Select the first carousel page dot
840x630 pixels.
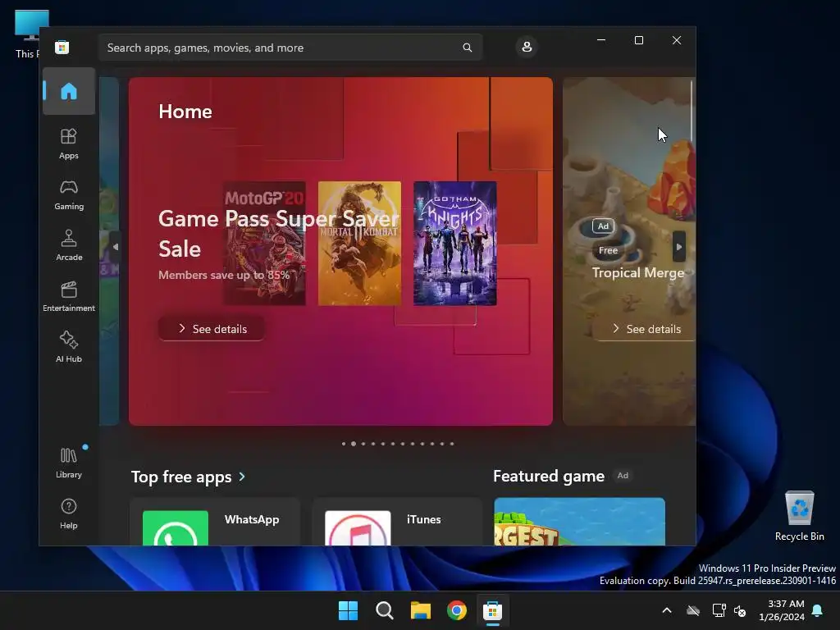click(x=344, y=444)
